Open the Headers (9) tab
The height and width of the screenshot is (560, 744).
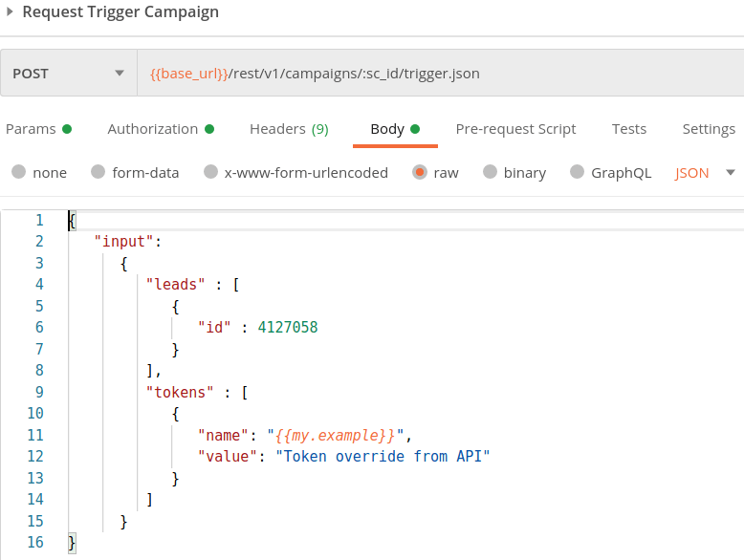coord(289,129)
